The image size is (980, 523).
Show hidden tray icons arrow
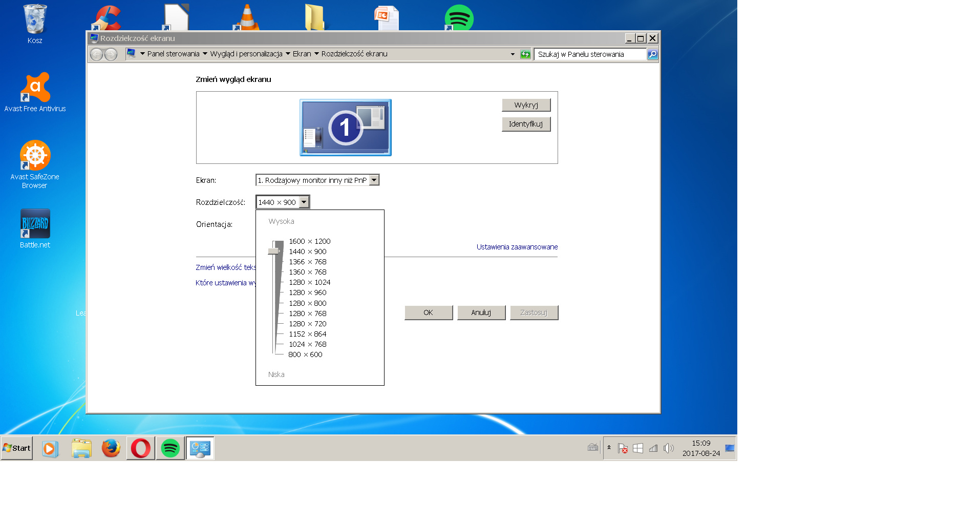click(609, 448)
